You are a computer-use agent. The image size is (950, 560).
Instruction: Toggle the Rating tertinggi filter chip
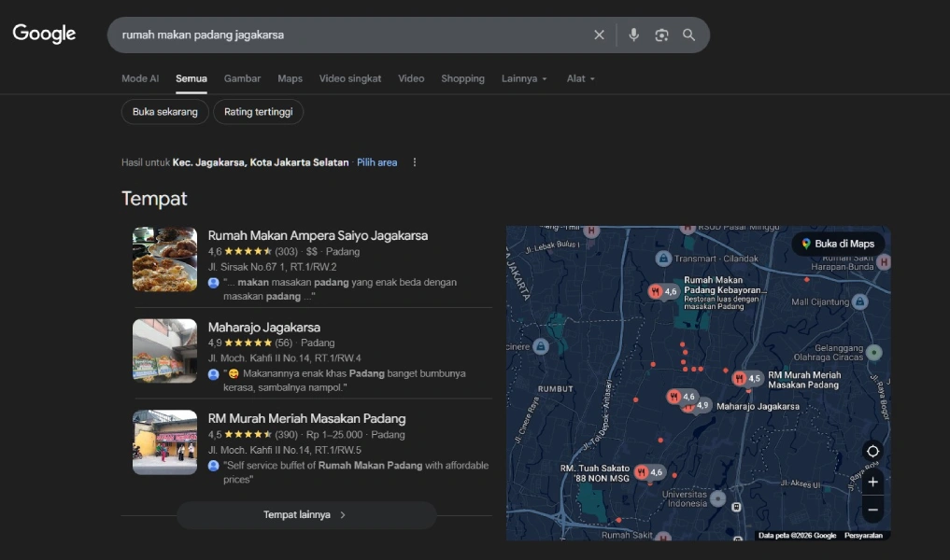pos(258,112)
